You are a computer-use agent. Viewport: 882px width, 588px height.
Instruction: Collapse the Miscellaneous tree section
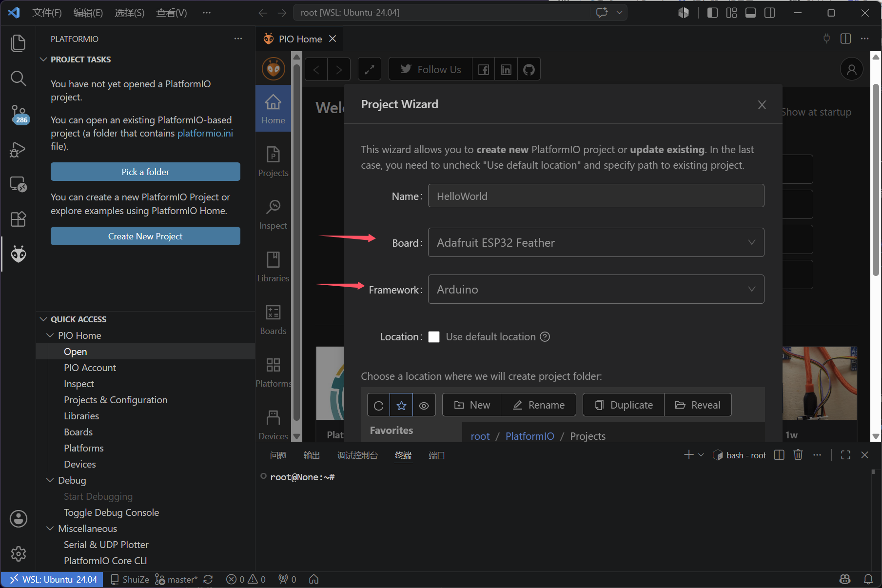(x=50, y=529)
